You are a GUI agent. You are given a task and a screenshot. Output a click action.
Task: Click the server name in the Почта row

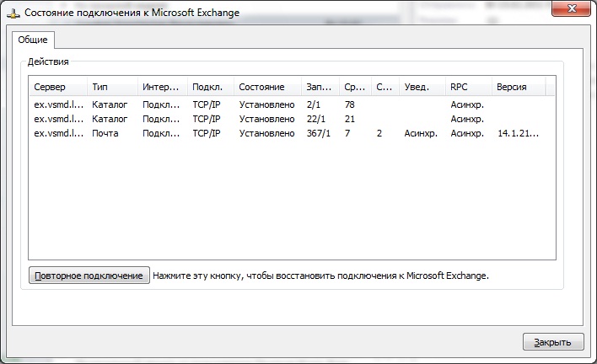59,133
